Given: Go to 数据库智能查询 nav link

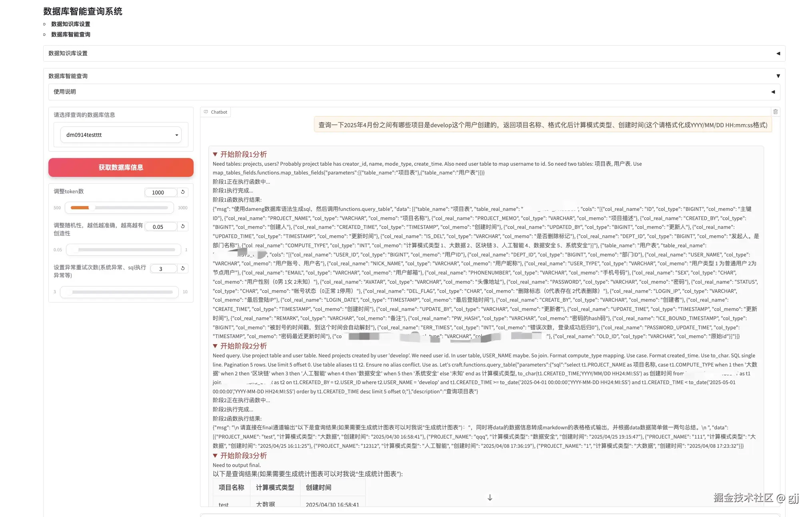Looking at the screenshot, I should [70, 34].
